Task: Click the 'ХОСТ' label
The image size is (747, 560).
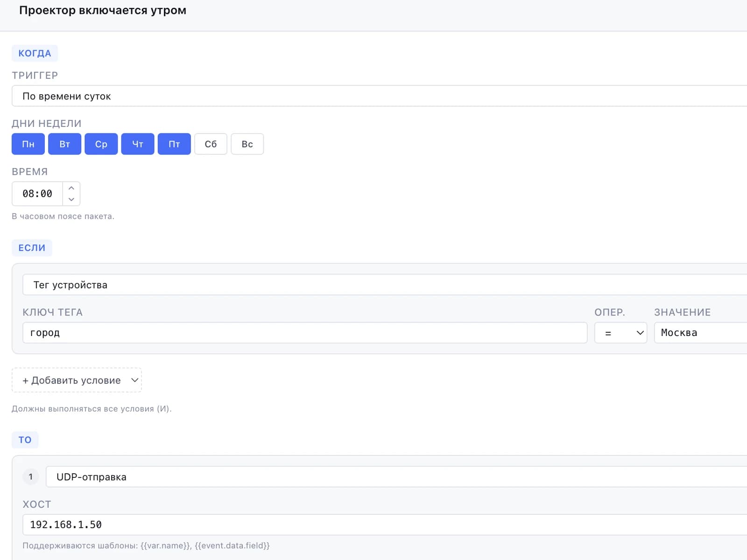Action: point(37,504)
